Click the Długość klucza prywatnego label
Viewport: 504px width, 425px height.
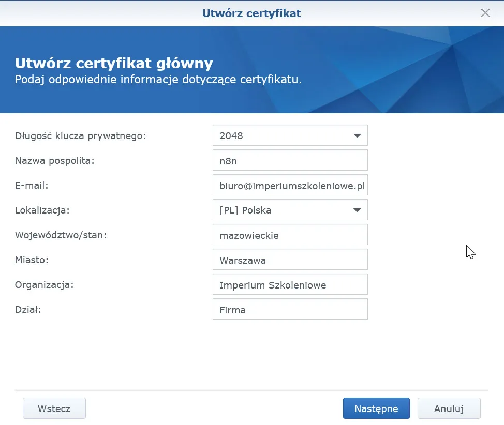point(81,136)
